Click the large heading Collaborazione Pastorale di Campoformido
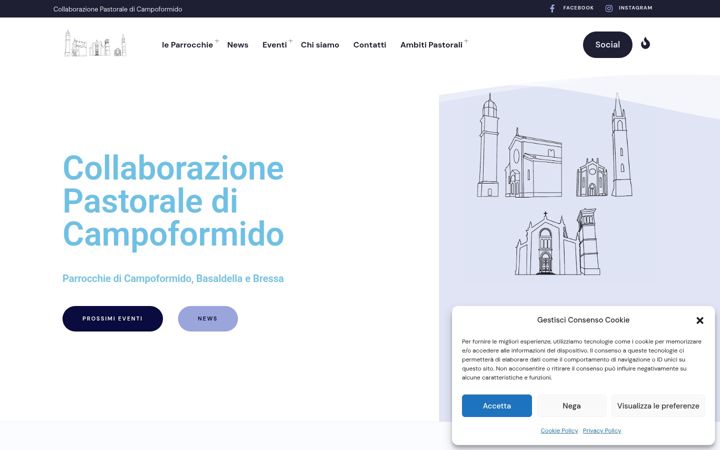 [173, 201]
